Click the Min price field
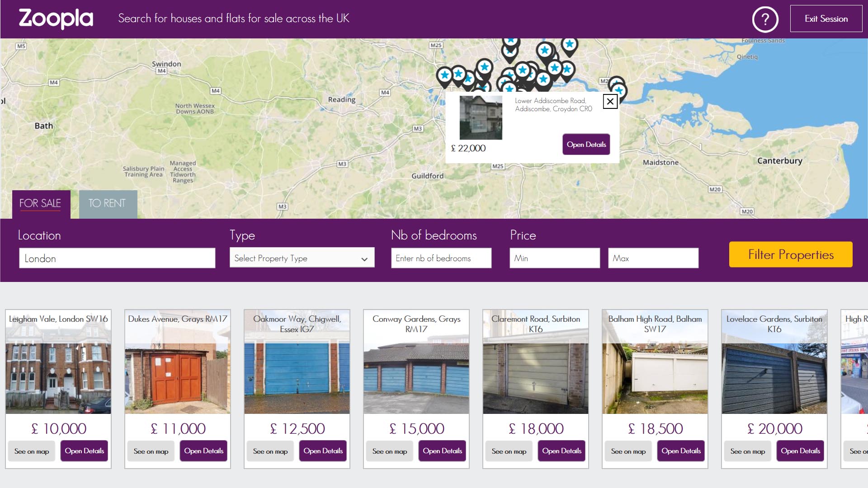 point(555,258)
